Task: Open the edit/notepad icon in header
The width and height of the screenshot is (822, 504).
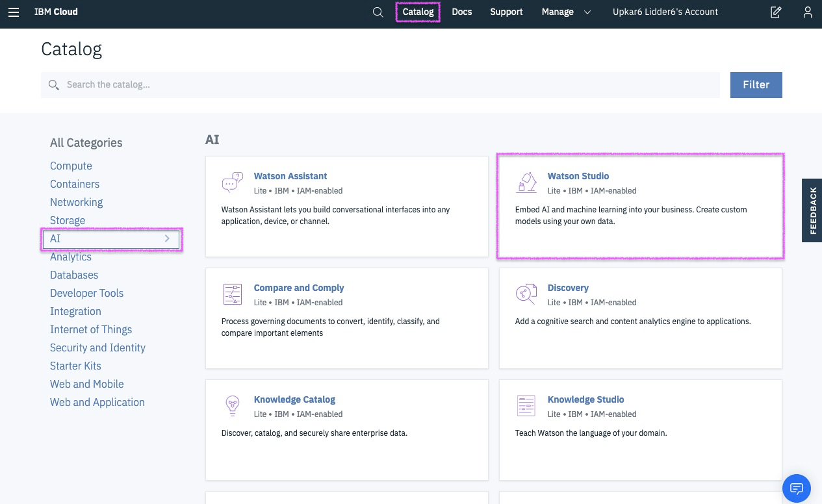Action: [x=776, y=12]
